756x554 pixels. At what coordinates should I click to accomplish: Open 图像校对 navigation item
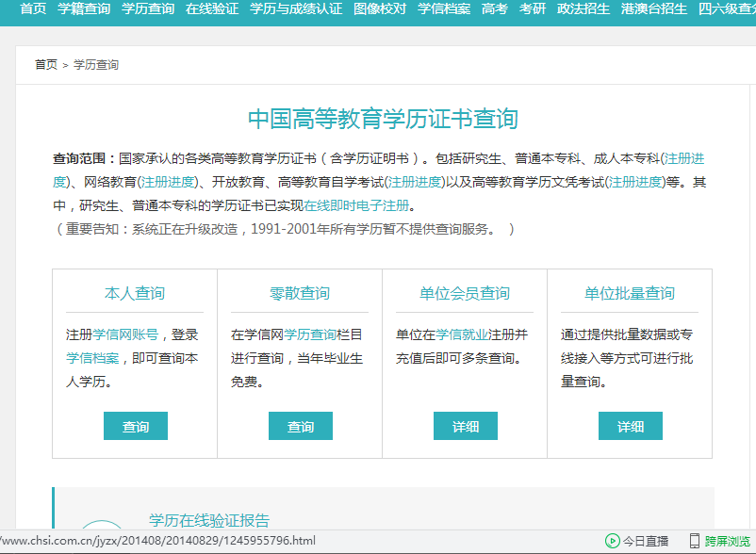pyautogui.click(x=380, y=8)
